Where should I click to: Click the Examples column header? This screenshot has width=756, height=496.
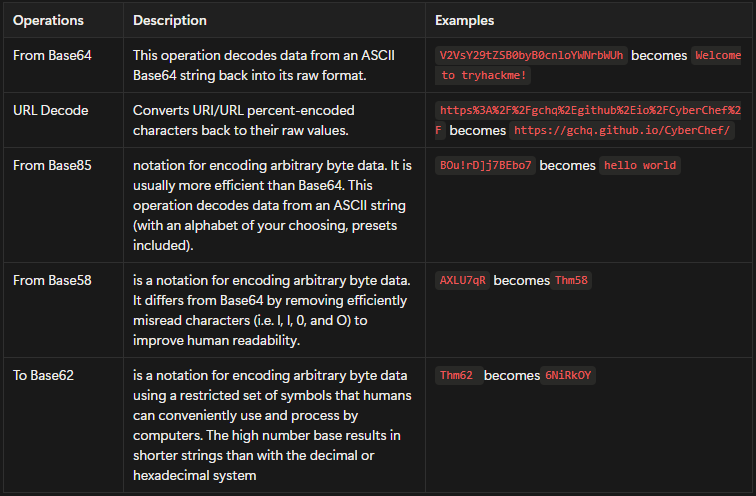(x=464, y=20)
